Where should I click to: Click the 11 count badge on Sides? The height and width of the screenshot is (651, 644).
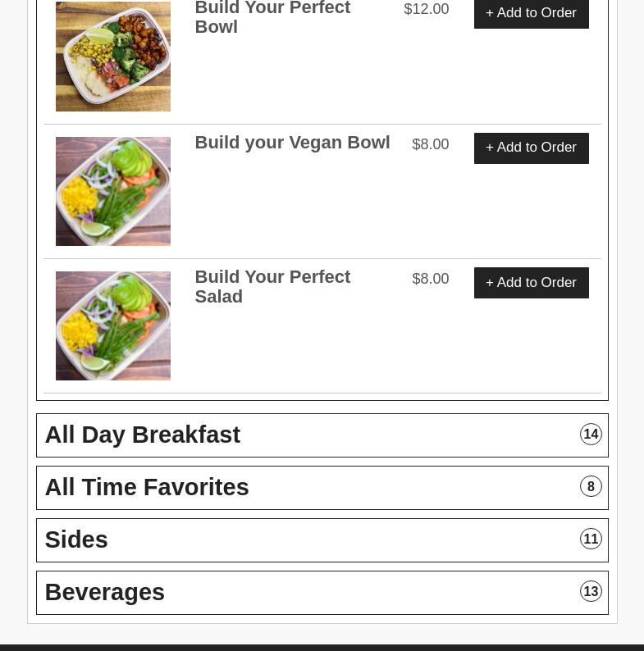tap(591, 539)
